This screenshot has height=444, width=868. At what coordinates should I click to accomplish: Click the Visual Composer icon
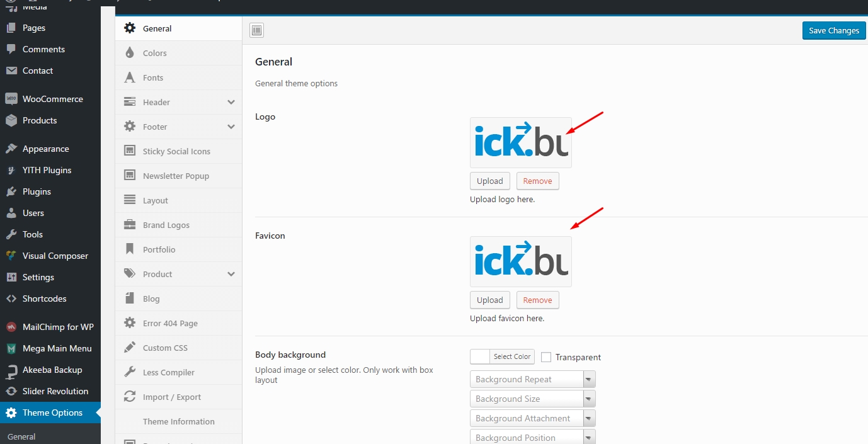pyautogui.click(x=11, y=256)
